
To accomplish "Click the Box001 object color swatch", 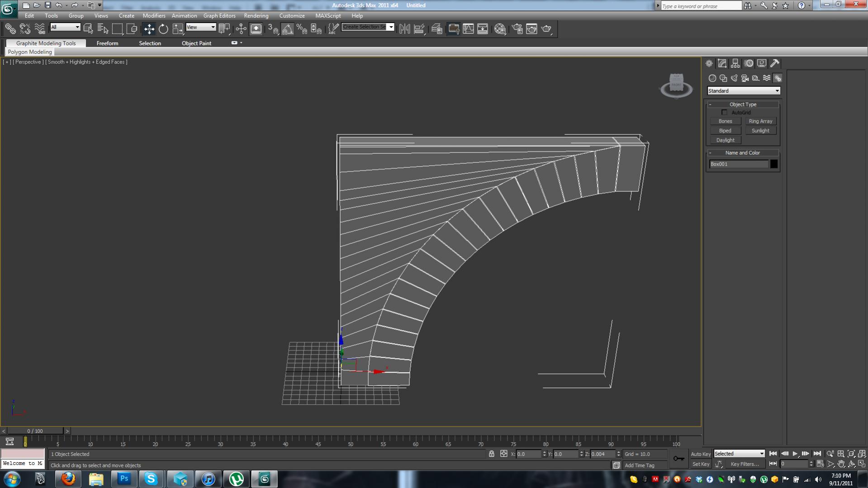I will (773, 164).
